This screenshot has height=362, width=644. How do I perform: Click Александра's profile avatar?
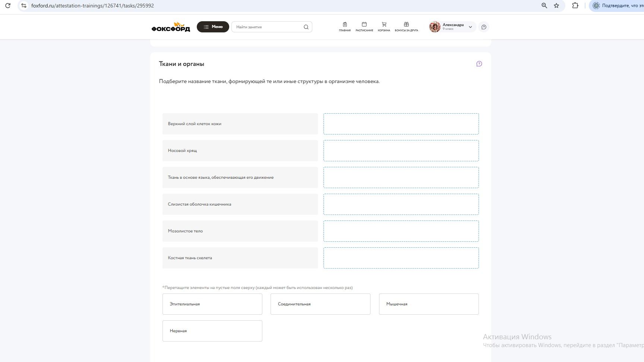click(x=435, y=27)
